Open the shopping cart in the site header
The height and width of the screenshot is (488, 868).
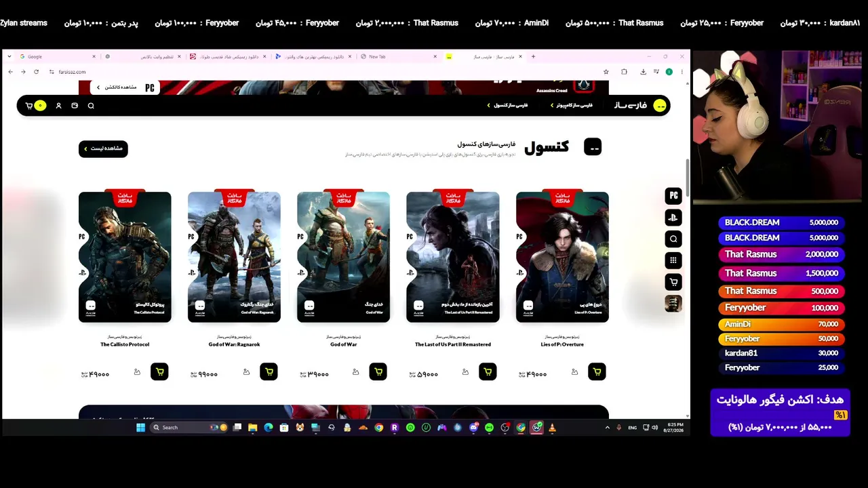point(34,106)
